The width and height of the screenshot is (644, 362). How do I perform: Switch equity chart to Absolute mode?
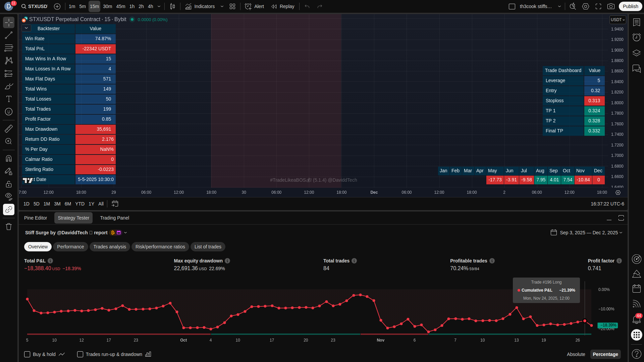576,354
